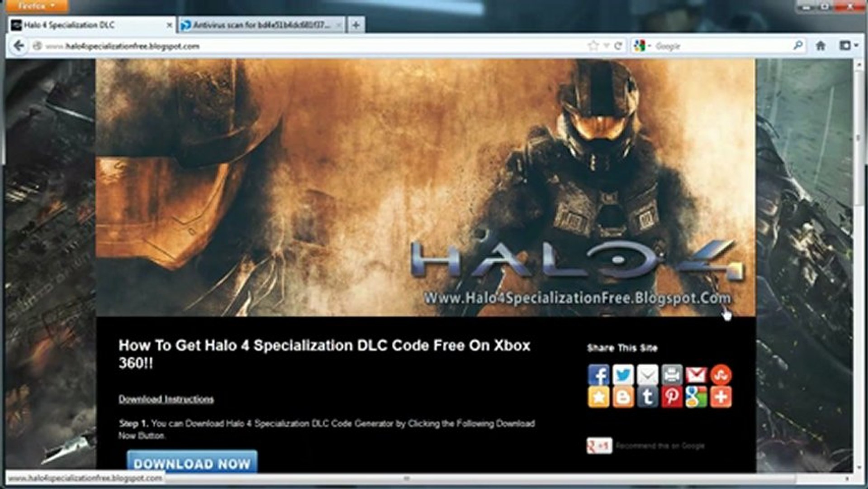Bookmark this page with star icon
This screenshot has width=868, height=489.
[x=593, y=46]
